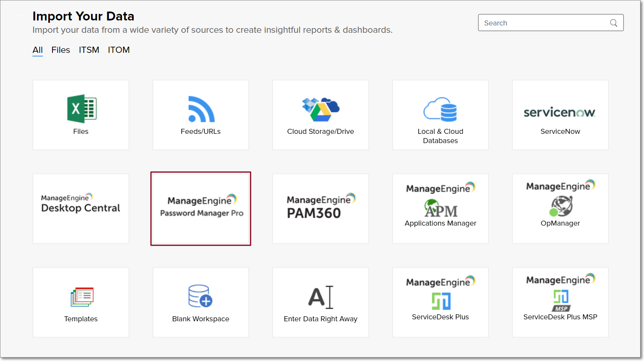
Task: Open the ServiceDesk Plus icon
Action: (441, 301)
